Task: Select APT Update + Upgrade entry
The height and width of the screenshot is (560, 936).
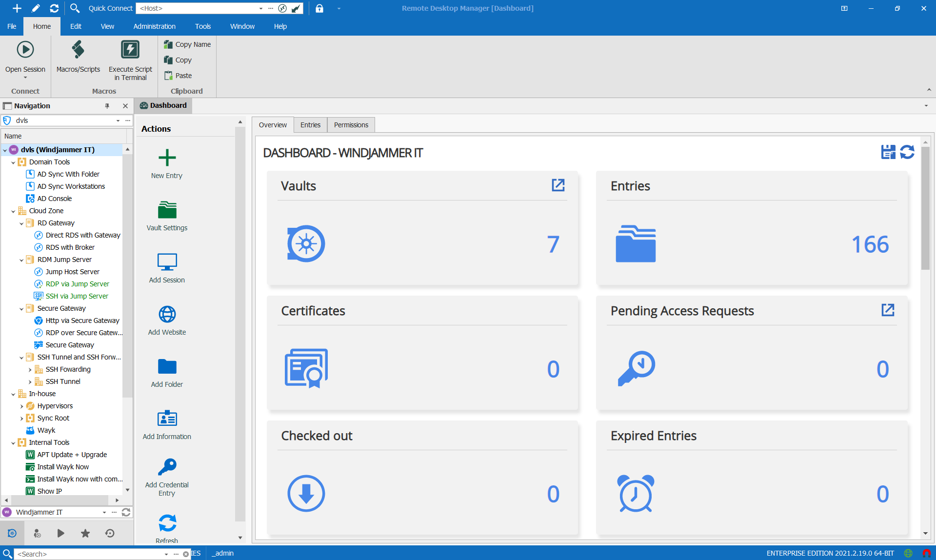Action: pos(72,455)
